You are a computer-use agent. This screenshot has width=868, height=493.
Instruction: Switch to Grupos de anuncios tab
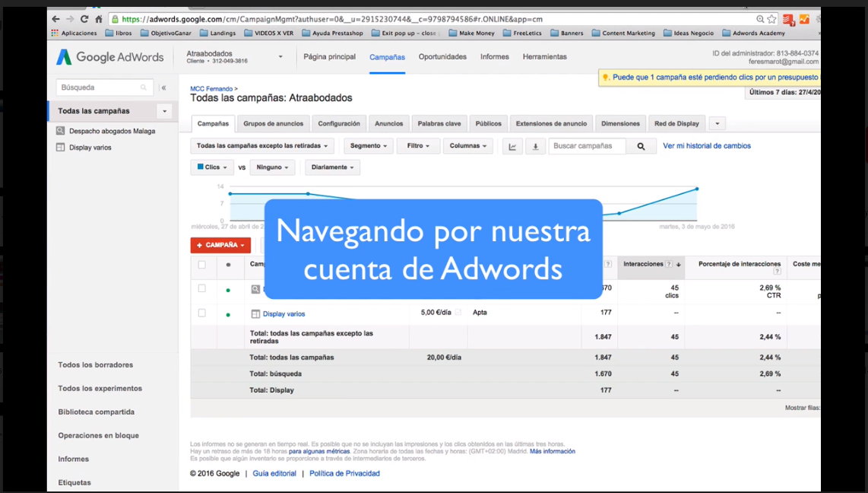point(274,123)
